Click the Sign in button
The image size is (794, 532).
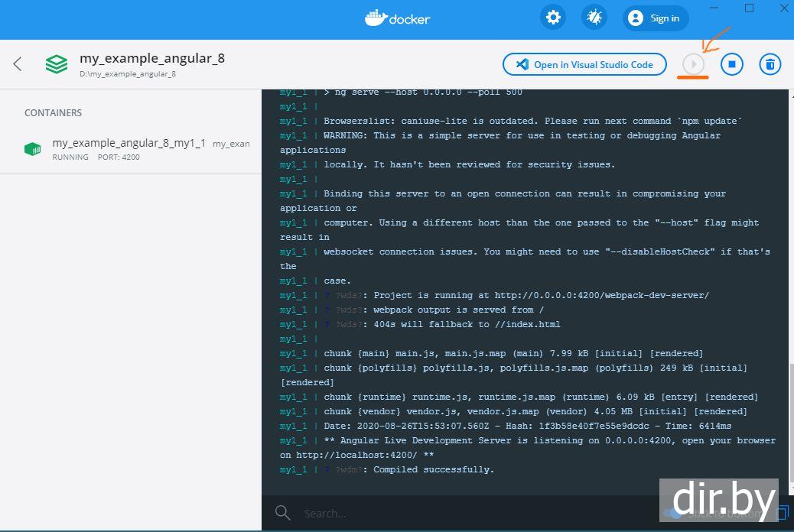tap(655, 18)
